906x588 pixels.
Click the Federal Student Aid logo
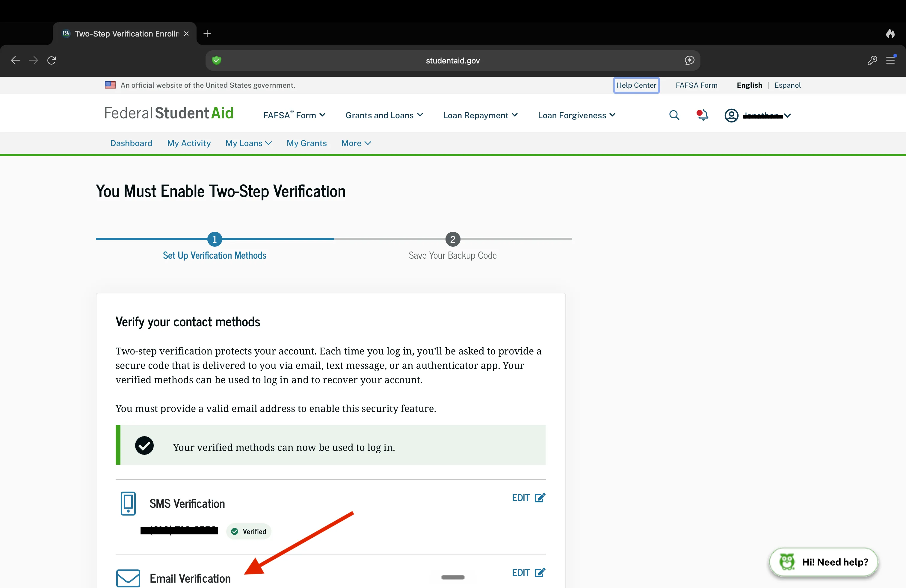(169, 113)
